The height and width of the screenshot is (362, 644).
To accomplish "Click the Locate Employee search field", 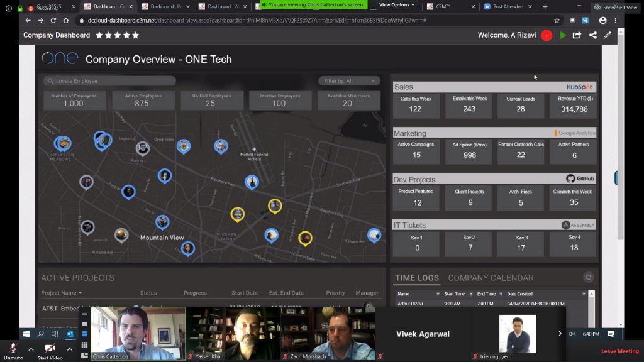I will coord(109,81).
